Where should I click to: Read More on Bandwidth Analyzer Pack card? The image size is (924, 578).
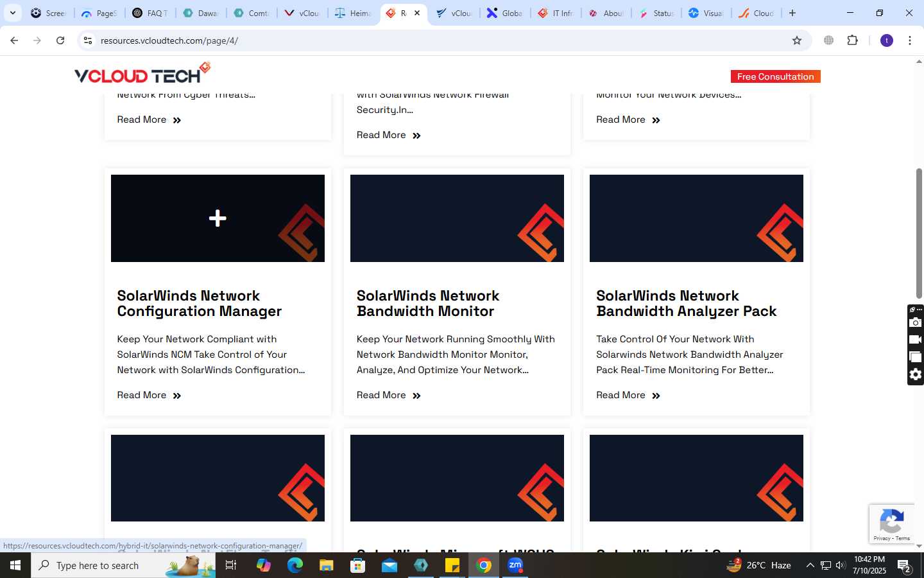pos(628,395)
